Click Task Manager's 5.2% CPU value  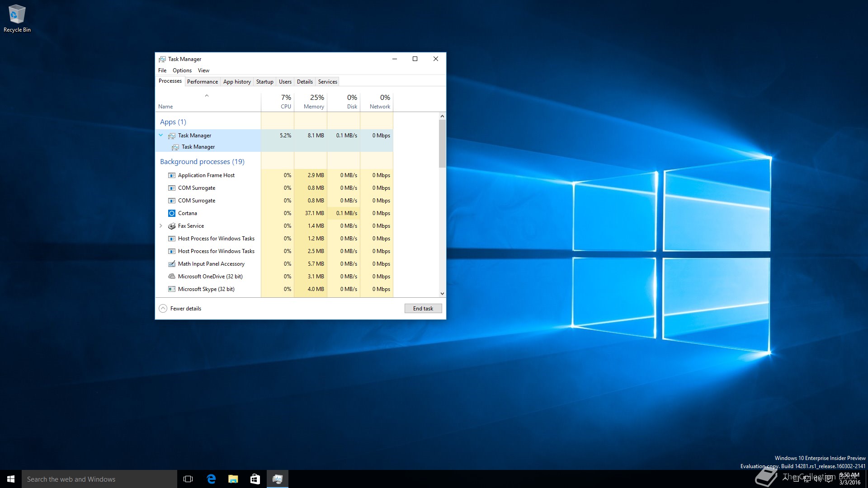[x=285, y=136]
